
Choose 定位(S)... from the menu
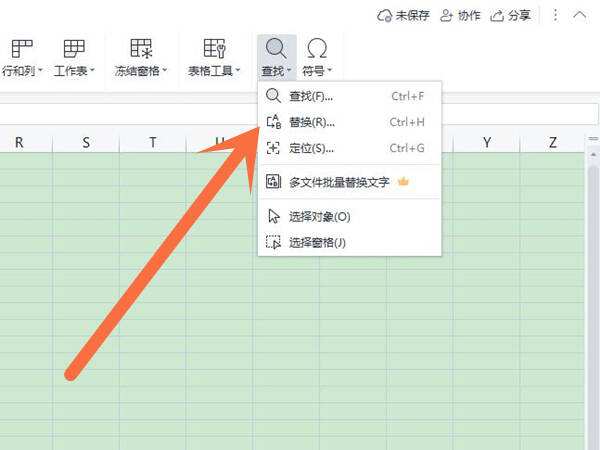click(x=350, y=148)
